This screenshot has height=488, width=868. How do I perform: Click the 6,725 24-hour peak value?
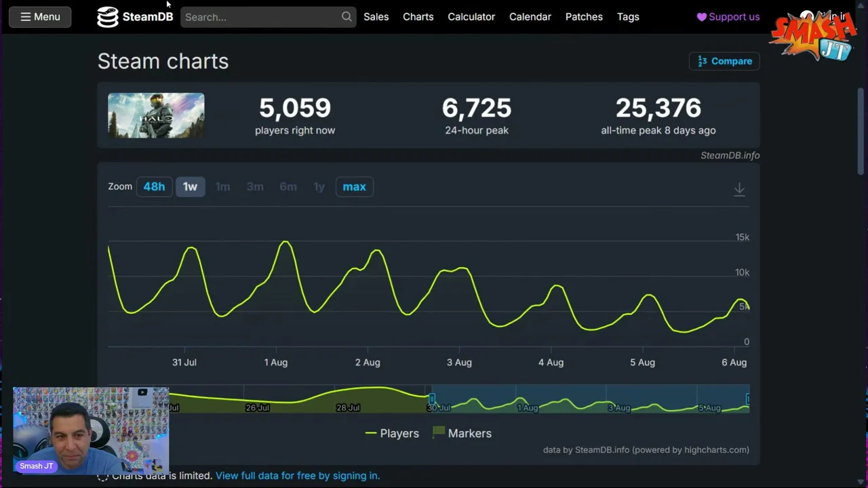(477, 108)
